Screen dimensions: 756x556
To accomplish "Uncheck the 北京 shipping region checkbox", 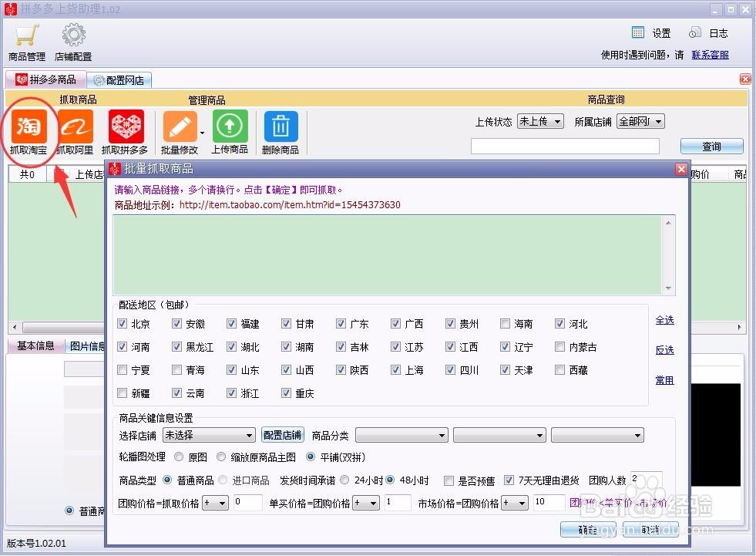I will [122, 324].
